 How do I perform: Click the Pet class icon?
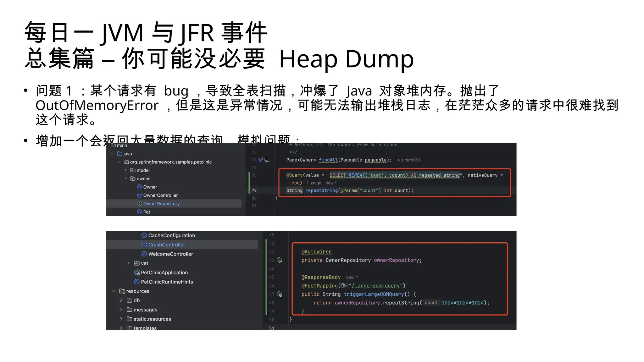click(x=139, y=212)
